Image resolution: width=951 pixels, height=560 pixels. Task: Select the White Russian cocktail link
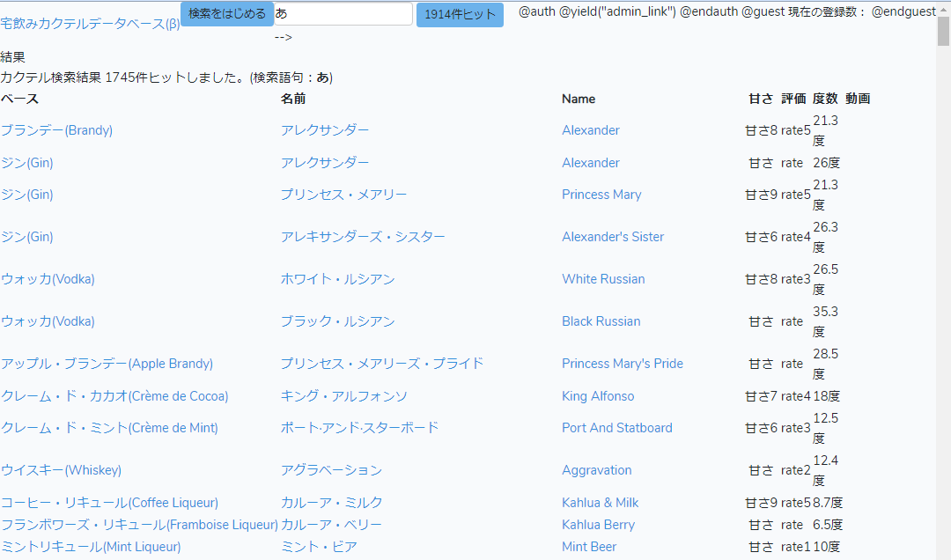pos(603,279)
